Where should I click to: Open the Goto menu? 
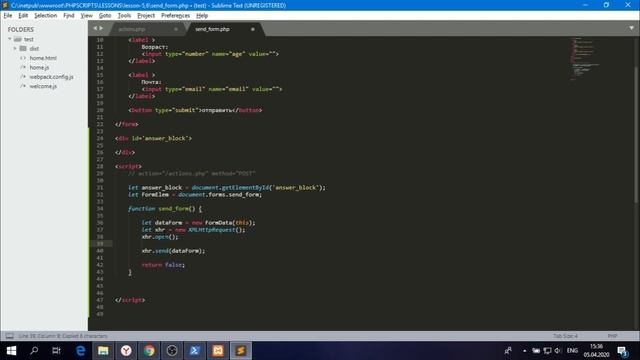pyautogui.click(x=105, y=16)
